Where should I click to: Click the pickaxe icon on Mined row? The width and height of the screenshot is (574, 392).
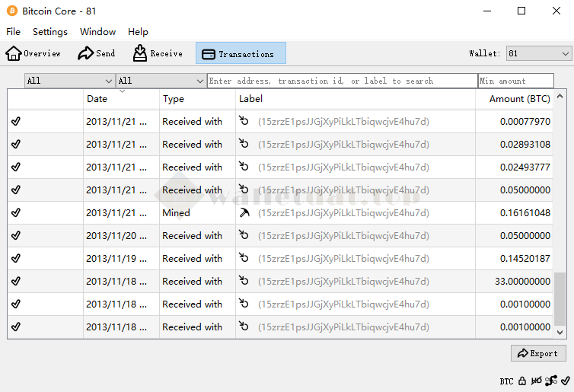click(244, 213)
